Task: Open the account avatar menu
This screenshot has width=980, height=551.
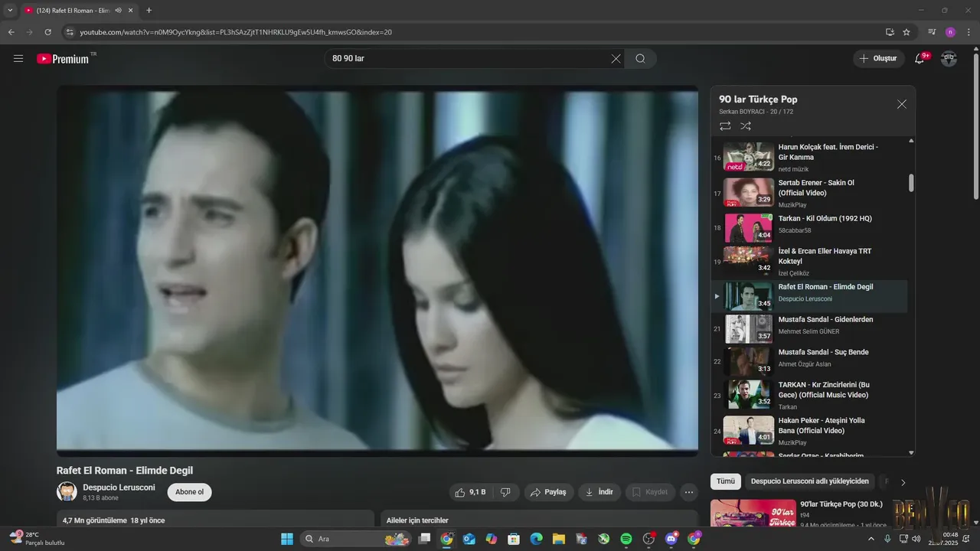Action: [949, 58]
